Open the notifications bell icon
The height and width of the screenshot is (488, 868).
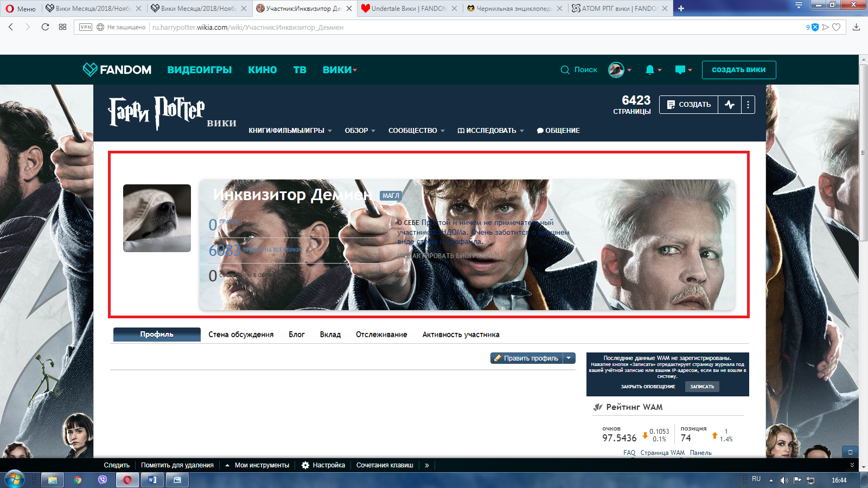650,70
